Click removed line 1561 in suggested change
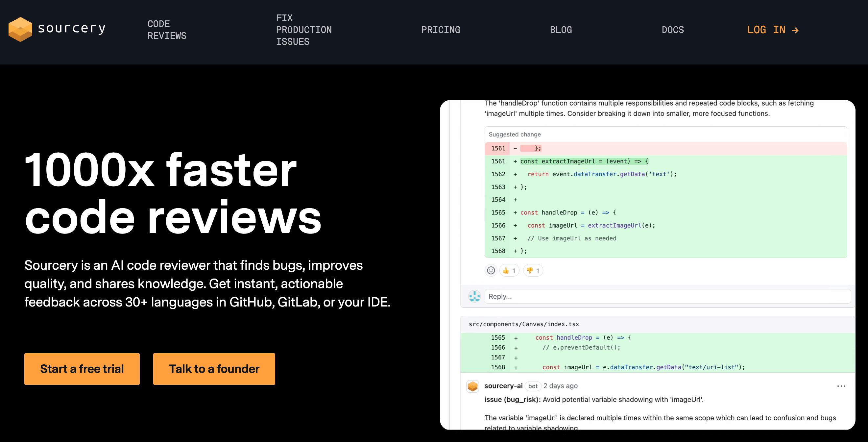The image size is (868, 442). (x=665, y=148)
